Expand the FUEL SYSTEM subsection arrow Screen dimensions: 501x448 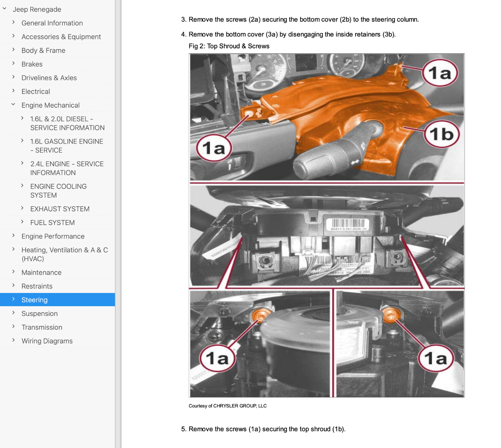(x=22, y=222)
